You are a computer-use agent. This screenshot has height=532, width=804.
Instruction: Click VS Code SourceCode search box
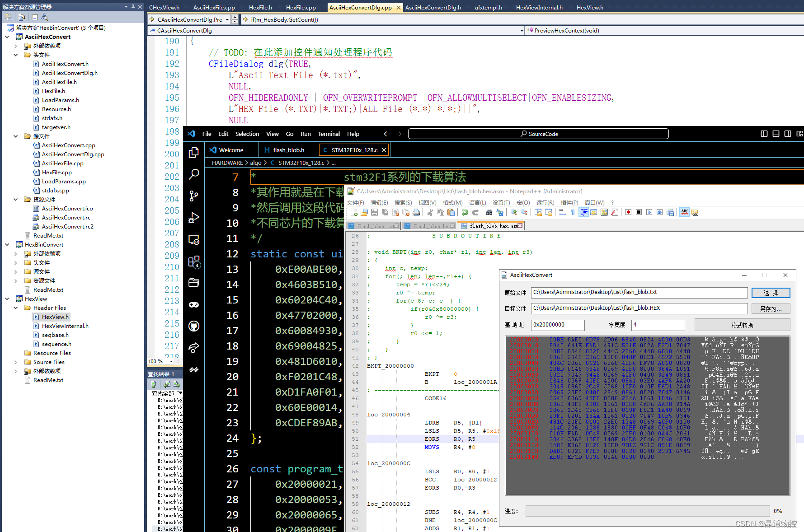[x=538, y=134]
